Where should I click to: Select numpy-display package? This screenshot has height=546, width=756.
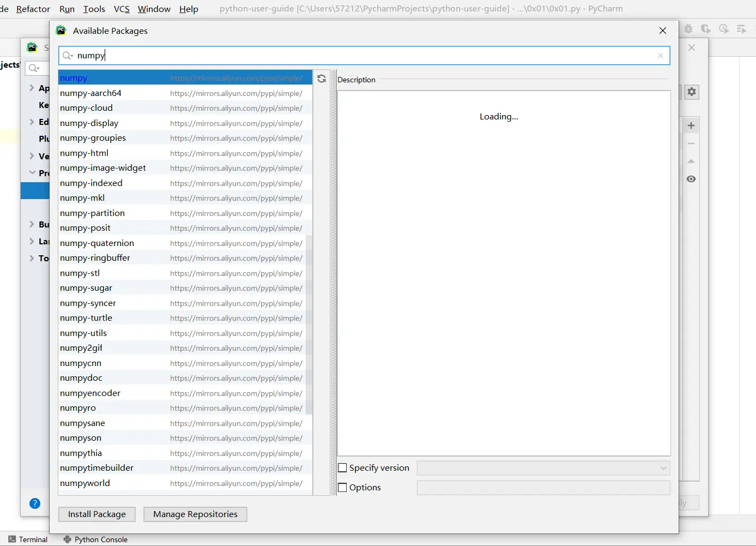185,123
